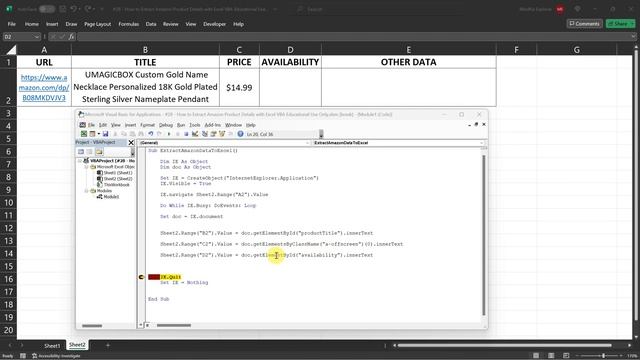The height and width of the screenshot is (360, 640).
Task: Open the VBA editor Run menu
Action: click(181, 125)
